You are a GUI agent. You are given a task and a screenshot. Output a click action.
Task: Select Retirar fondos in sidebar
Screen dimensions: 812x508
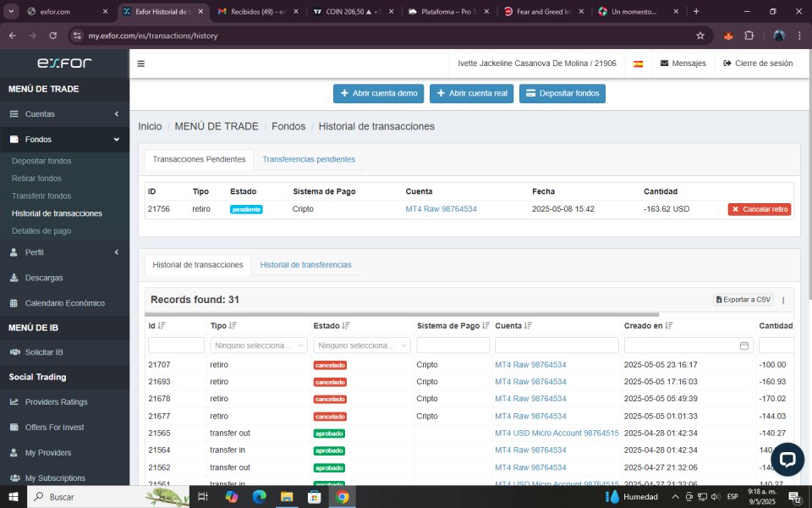[36, 179]
